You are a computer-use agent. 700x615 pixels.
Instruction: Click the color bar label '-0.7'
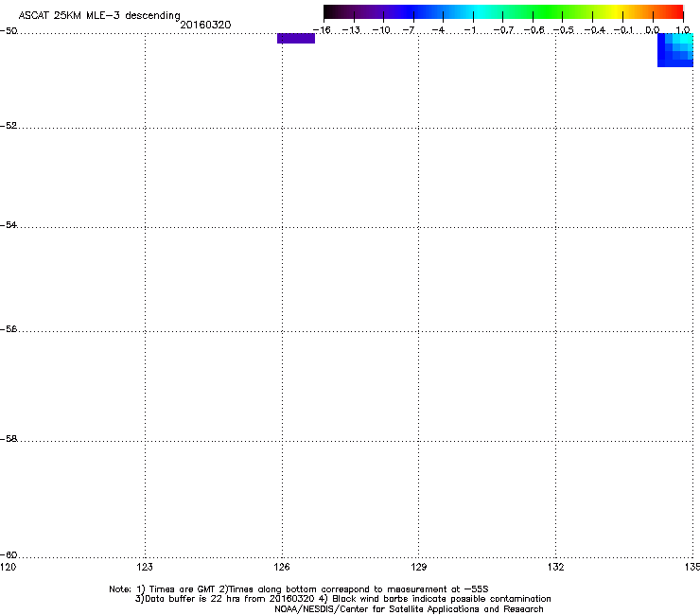coord(503,30)
